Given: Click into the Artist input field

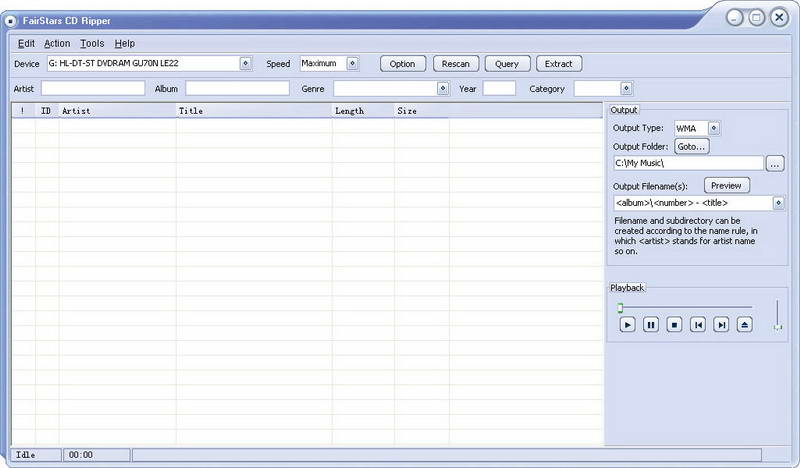Looking at the screenshot, I should point(93,88).
